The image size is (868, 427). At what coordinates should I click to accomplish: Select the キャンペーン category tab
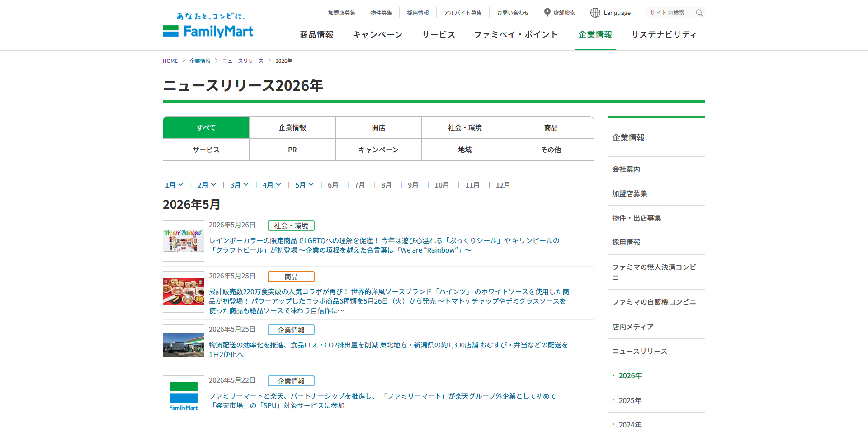(378, 150)
